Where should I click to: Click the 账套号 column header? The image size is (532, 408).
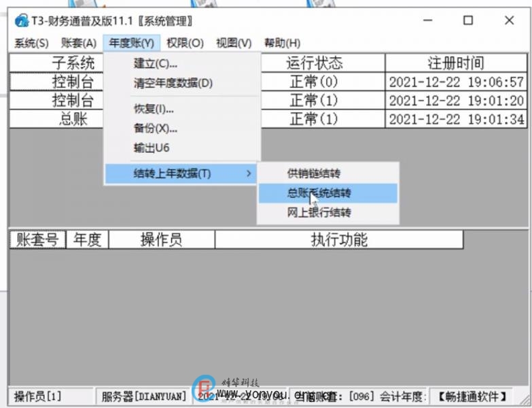coord(37,239)
